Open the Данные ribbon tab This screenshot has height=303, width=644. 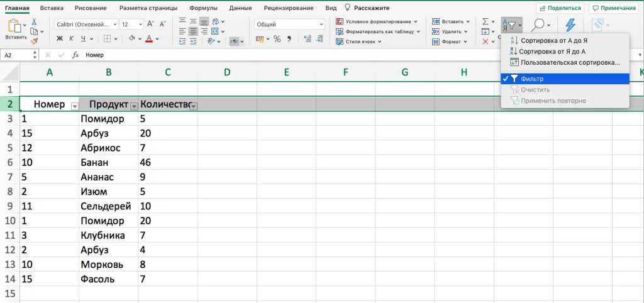tap(241, 8)
